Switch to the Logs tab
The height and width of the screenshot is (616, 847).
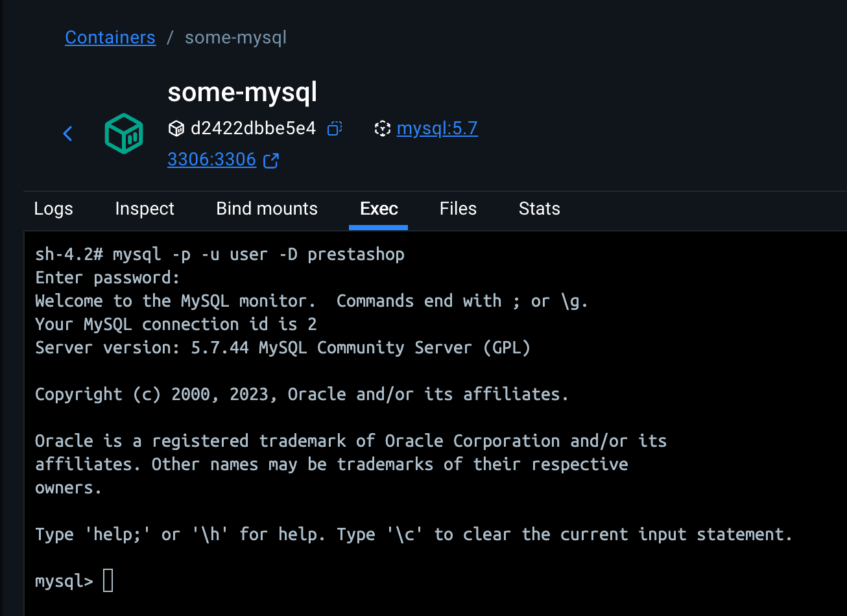pos(53,209)
